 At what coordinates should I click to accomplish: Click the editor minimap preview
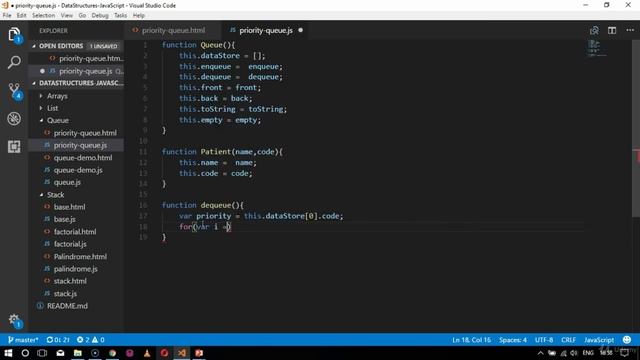597,48
